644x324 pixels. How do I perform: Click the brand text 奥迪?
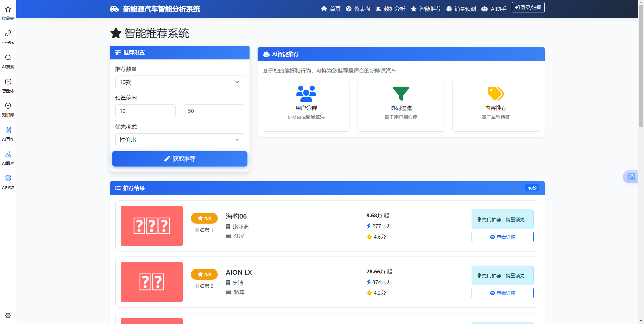coord(238,283)
